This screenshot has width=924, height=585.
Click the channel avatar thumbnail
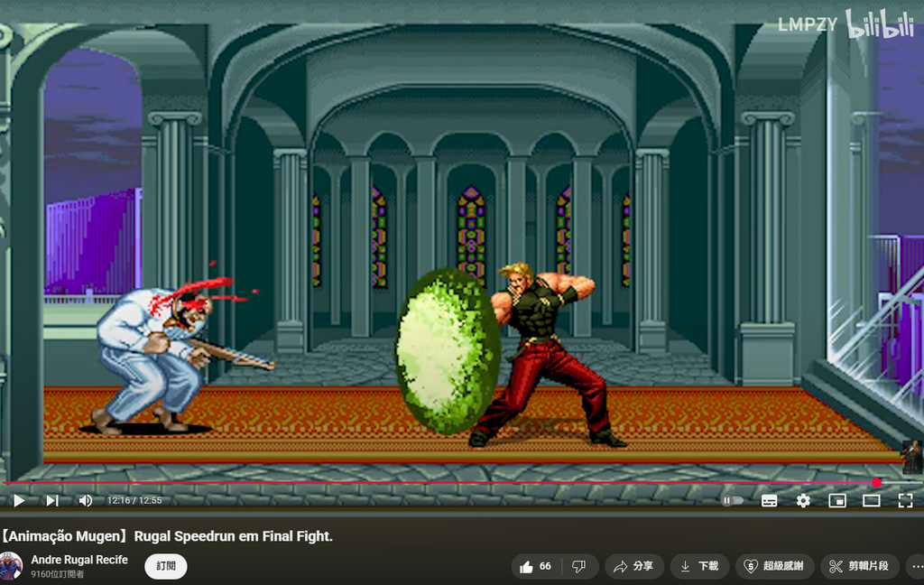pyautogui.click(x=11, y=566)
